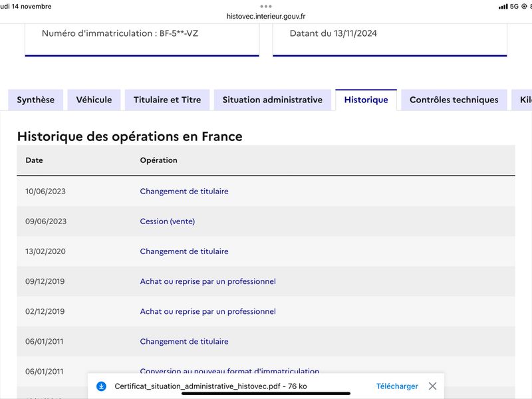Go to the Contrôles techniques tab
This screenshot has height=399, width=532.
pos(454,100)
